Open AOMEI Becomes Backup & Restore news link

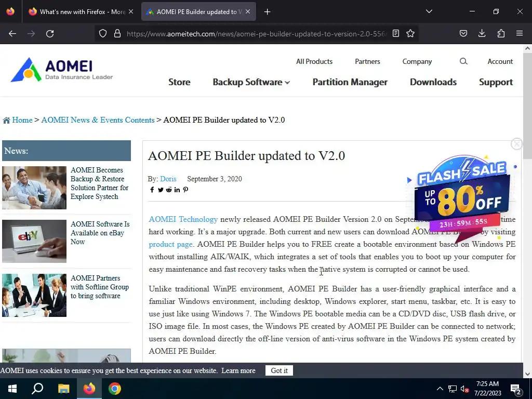click(x=99, y=183)
